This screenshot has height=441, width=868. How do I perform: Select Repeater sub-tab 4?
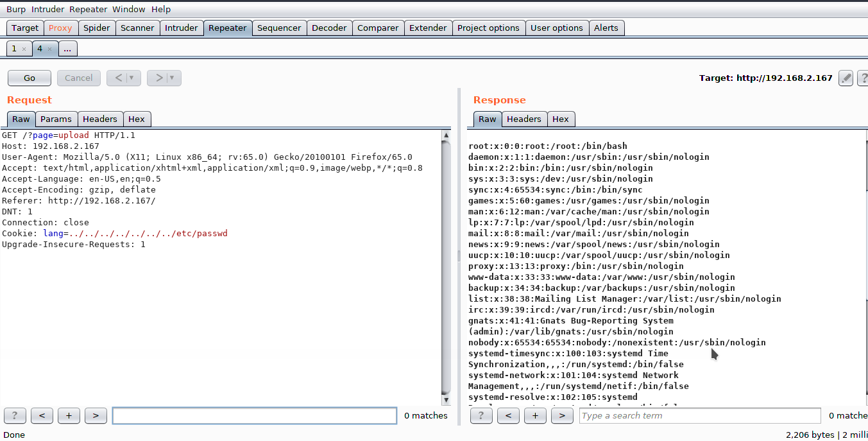(x=40, y=49)
